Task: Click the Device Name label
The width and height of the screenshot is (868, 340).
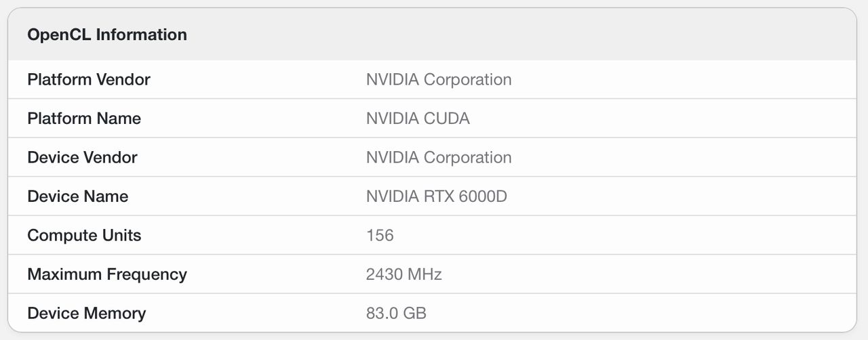Action: pos(77,196)
